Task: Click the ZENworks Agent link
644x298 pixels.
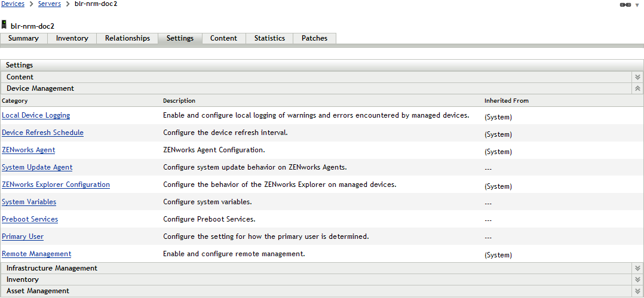Action: 29,150
